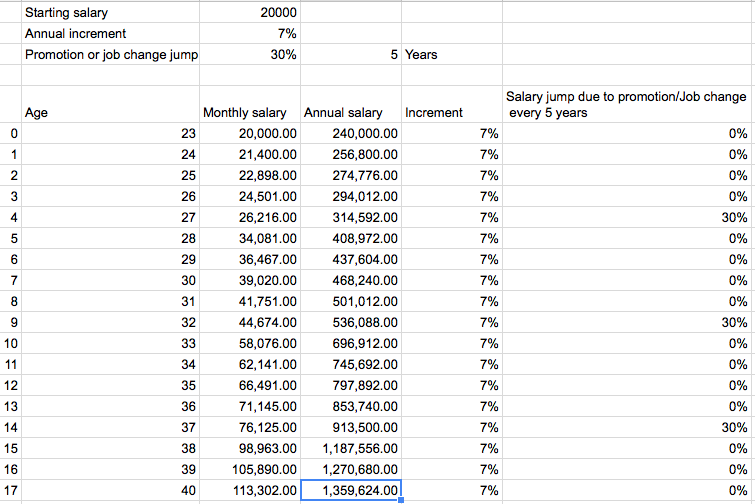Click the year index cell 0
The width and height of the screenshot is (755, 504).
coord(11,133)
